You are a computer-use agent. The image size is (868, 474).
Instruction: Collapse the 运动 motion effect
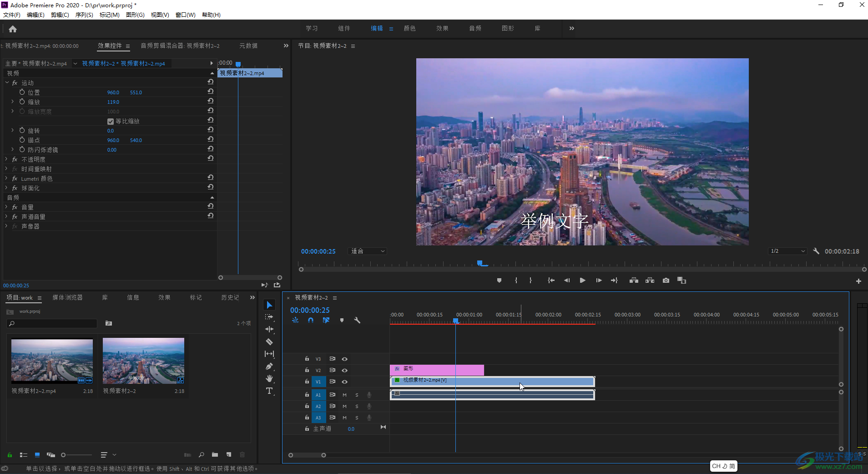(7, 82)
